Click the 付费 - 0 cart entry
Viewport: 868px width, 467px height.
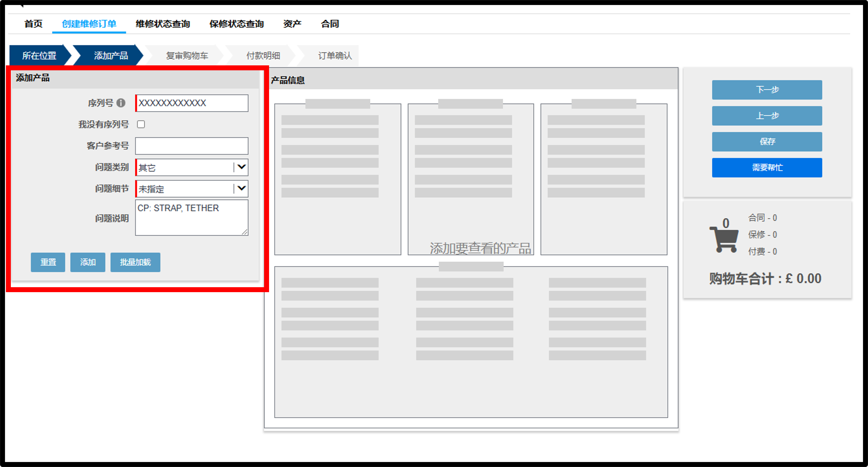762,252
